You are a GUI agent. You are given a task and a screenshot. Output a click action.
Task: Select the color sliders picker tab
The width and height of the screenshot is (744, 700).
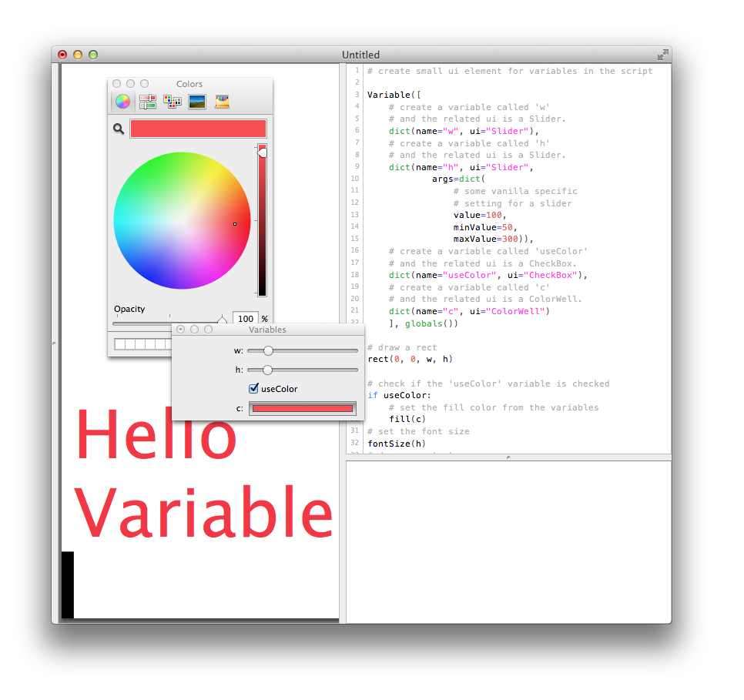click(x=148, y=102)
